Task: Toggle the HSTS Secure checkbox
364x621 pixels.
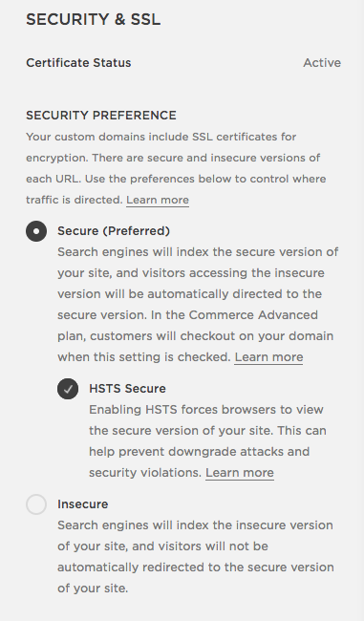Action: point(68,389)
